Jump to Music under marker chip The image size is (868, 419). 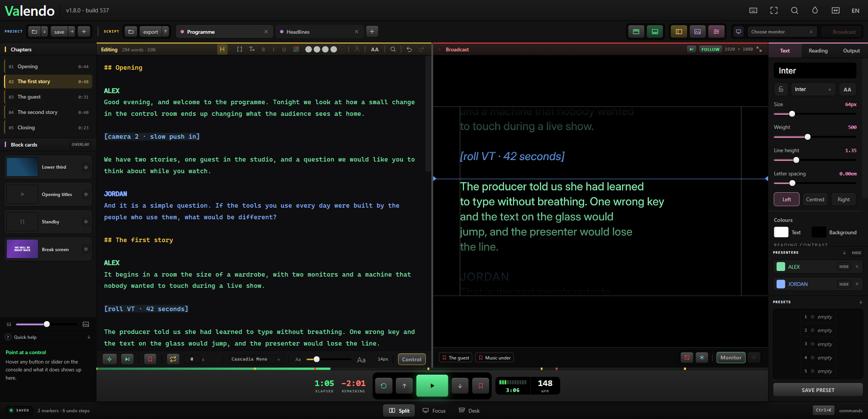pos(494,358)
